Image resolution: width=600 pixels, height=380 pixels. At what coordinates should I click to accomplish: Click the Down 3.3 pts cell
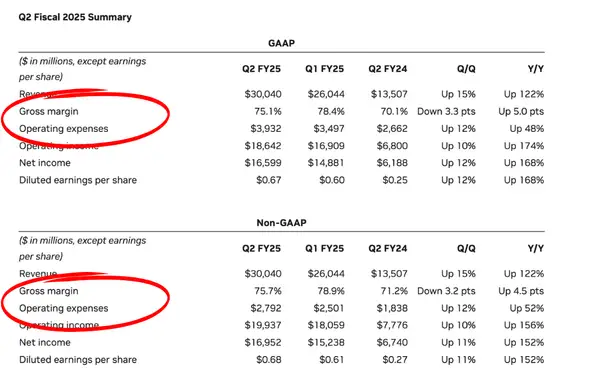coord(446,111)
